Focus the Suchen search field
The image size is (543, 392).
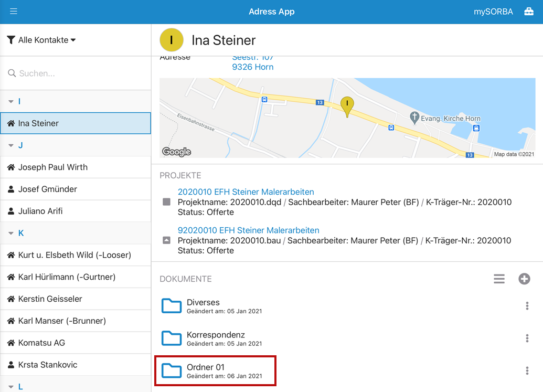tap(76, 73)
